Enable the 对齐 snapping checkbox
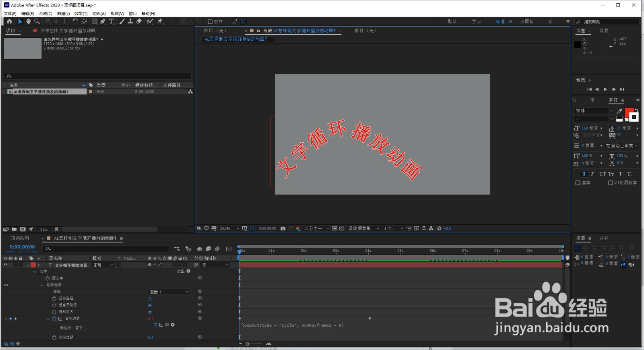The width and height of the screenshot is (644, 350). click(210, 22)
